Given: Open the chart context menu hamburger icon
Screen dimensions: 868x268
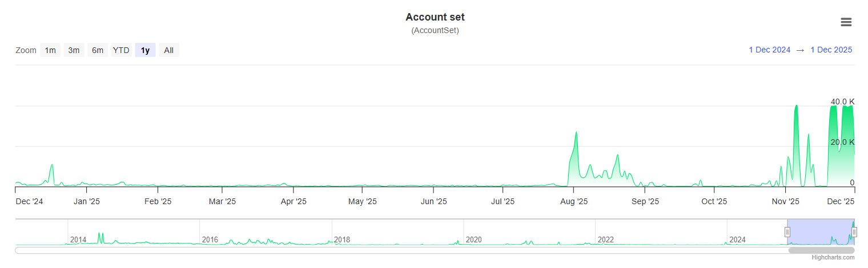Looking at the screenshot, I should (x=846, y=22).
